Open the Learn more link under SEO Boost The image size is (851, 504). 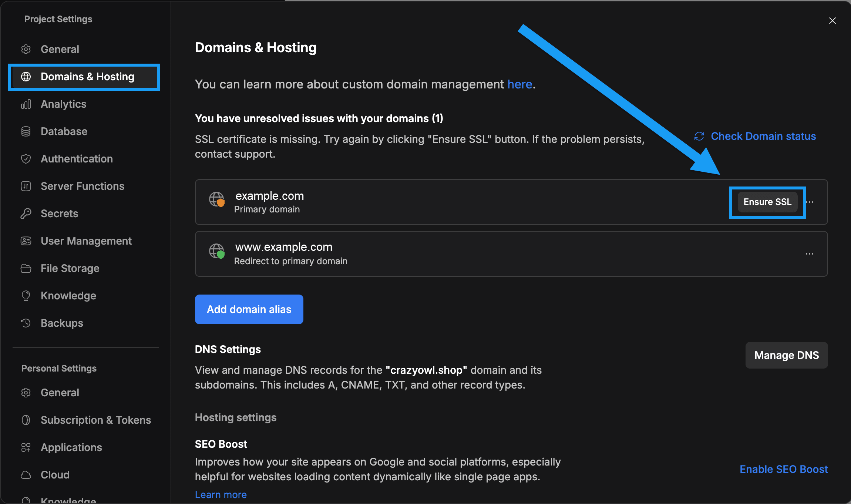tap(221, 494)
